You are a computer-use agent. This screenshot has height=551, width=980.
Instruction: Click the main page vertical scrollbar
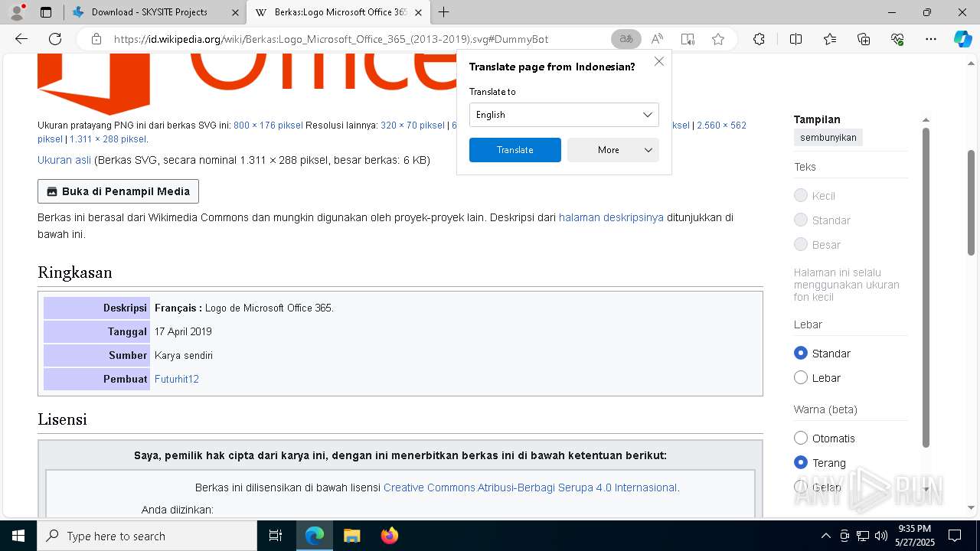coord(971,202)
